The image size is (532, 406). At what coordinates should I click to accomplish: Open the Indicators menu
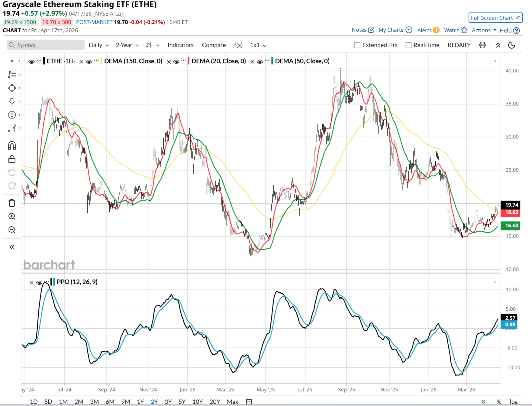point(181,45)
